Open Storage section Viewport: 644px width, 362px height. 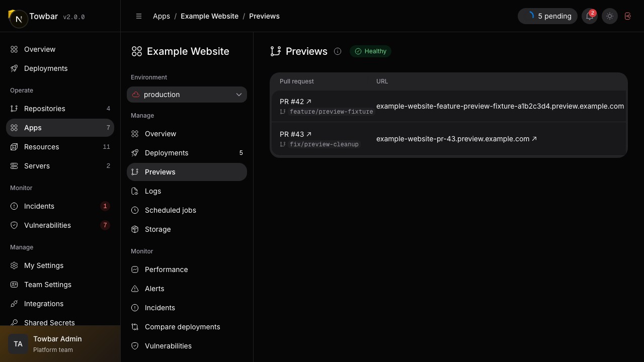pos(187,229)
